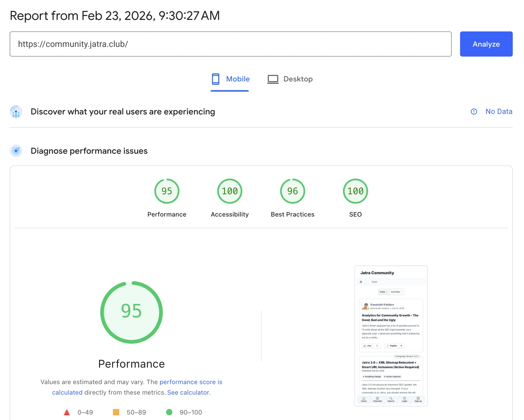This screenshot has height=420, width=524.
Task: Click the green 90-100 legend dot
Action: point(170,412)
